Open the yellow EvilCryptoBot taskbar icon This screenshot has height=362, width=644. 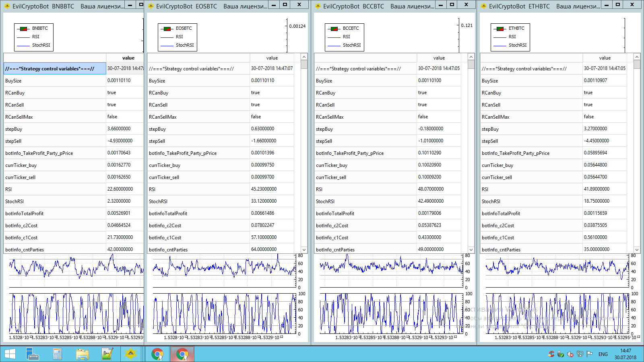(x=131, y=354)
